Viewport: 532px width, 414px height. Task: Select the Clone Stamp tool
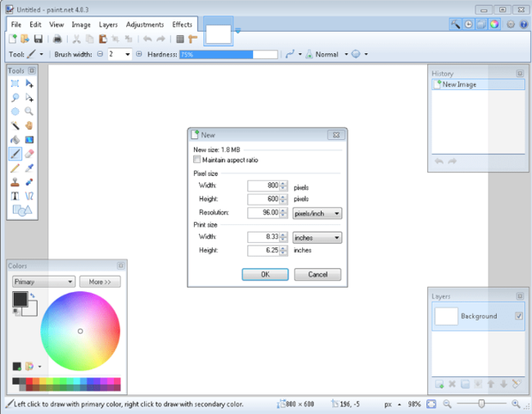15,182
